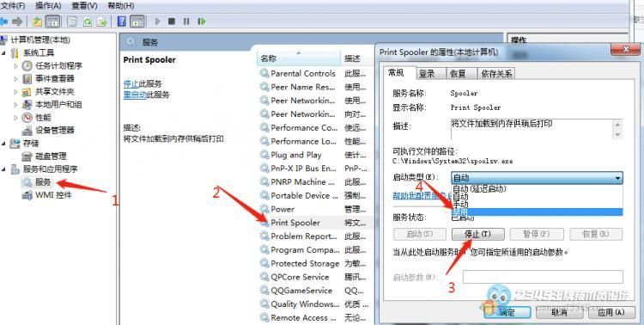Click gear icon beside Parental Controls service
The image size is (644, 325).
pos(264,74)
